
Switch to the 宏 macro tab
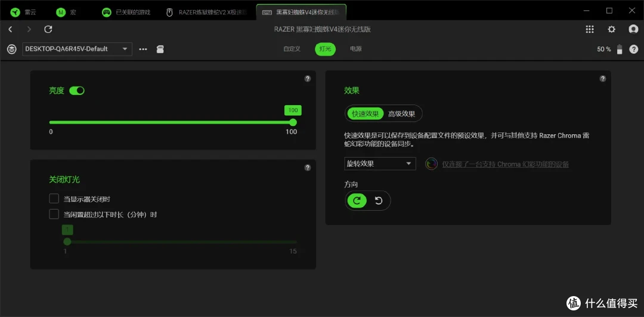pyautogui.click(x=66, y=13)
